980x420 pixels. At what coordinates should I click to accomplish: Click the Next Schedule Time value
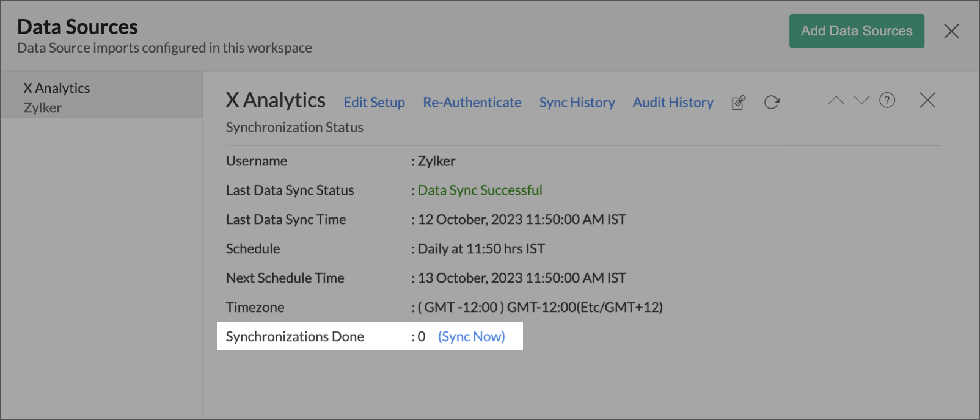tap(522, 278)
